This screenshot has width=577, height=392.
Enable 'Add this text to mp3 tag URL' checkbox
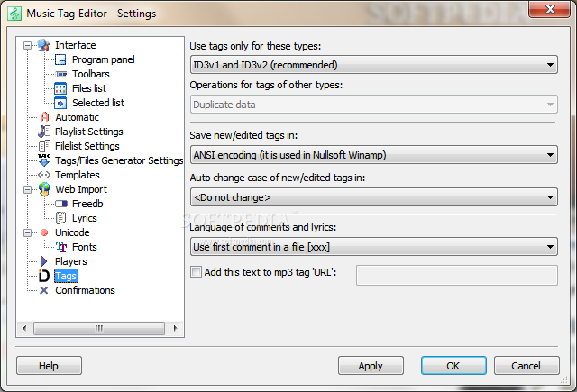(196, 272)
